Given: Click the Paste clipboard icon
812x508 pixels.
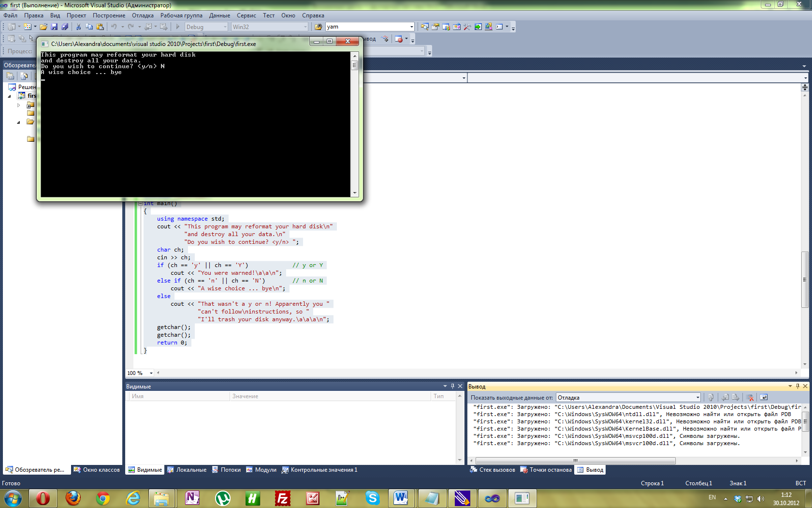Looking at the screenshot, I should [x=100, y=27].
